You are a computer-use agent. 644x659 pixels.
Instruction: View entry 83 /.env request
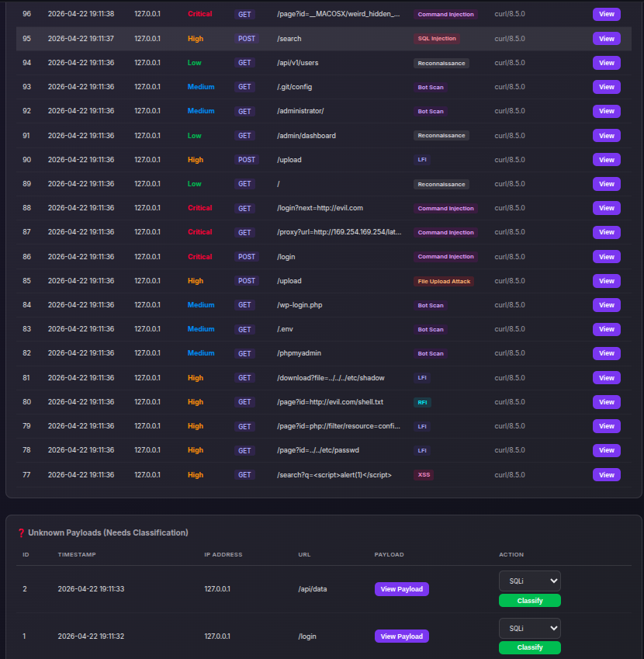tap(606, 329)
